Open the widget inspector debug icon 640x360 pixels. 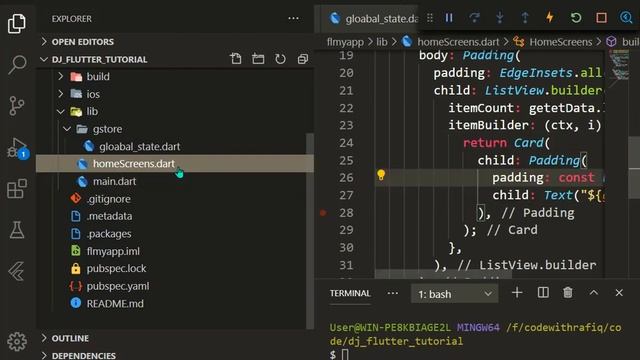coord(626,18)
